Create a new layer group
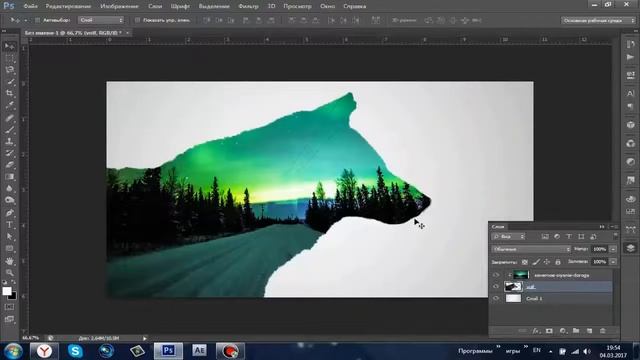Image resolution: width=640 pixels, height=360 pixels. point(576,331)
